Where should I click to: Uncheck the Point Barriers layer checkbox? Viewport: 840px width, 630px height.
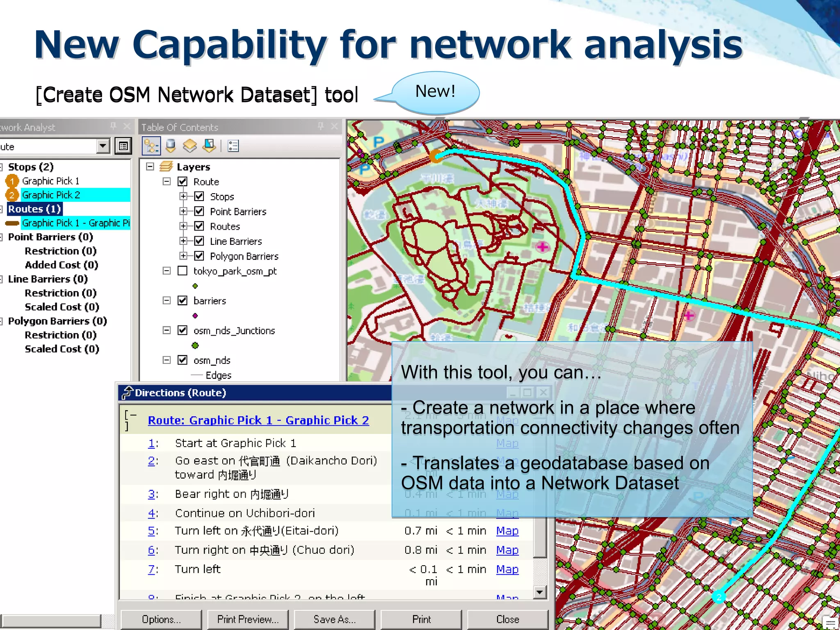199,211
